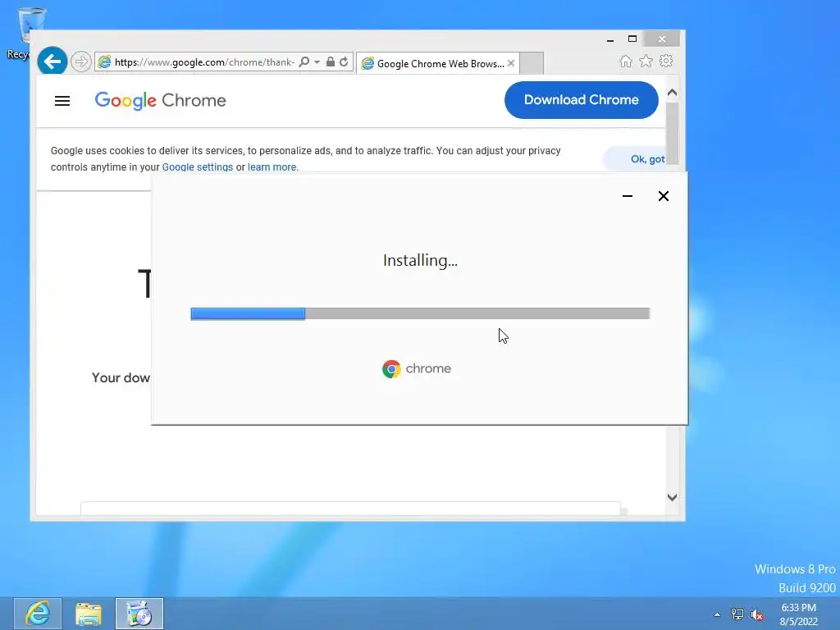Click the URL address field
Screen dimensions: 840x630
point(204,62)
